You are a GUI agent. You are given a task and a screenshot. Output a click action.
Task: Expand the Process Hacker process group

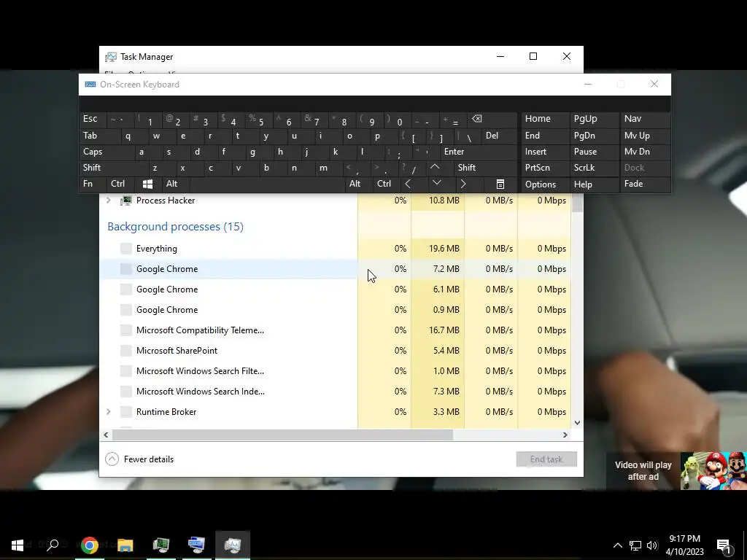click(108, 201)
